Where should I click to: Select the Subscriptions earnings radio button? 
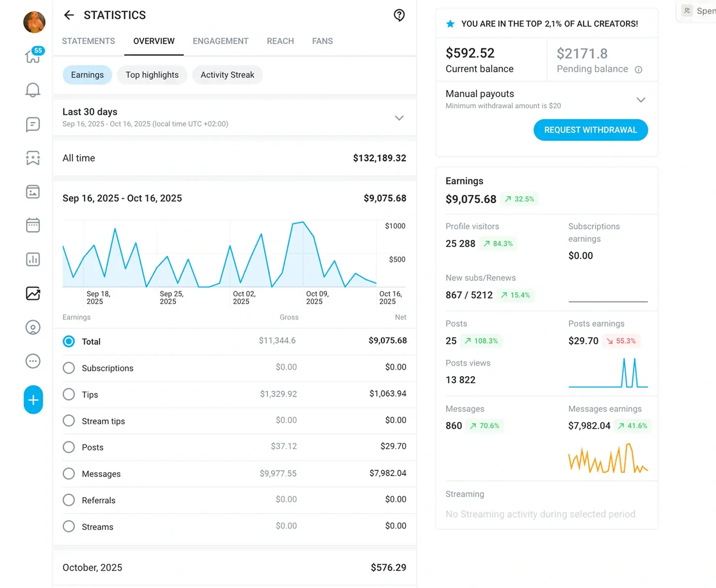[x=69, y=368]
